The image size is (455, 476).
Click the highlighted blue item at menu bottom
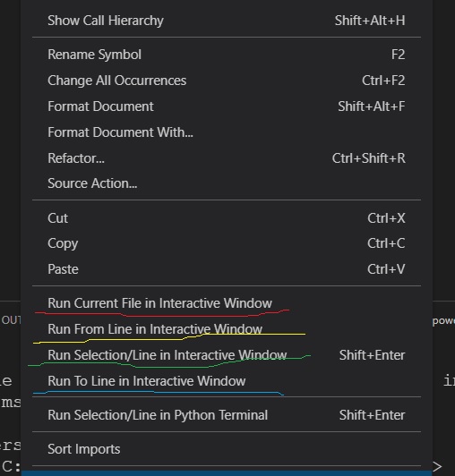pos(227,473)
